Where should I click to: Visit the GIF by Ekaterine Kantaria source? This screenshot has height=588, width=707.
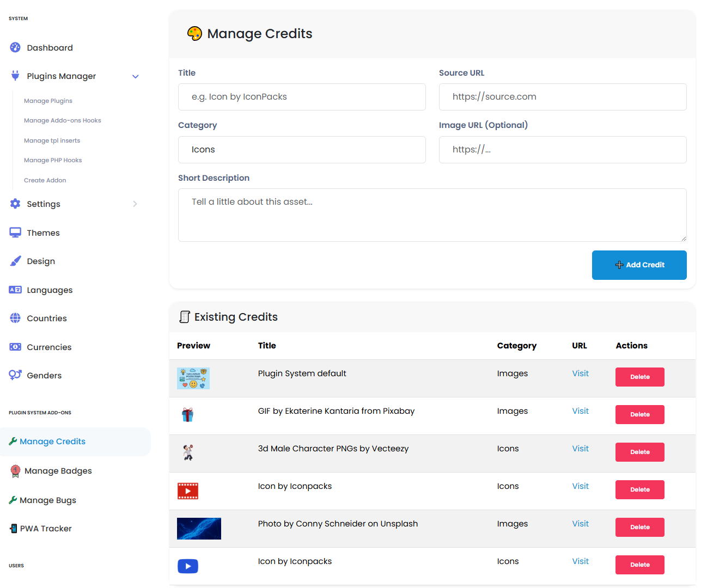click(580, 411)
